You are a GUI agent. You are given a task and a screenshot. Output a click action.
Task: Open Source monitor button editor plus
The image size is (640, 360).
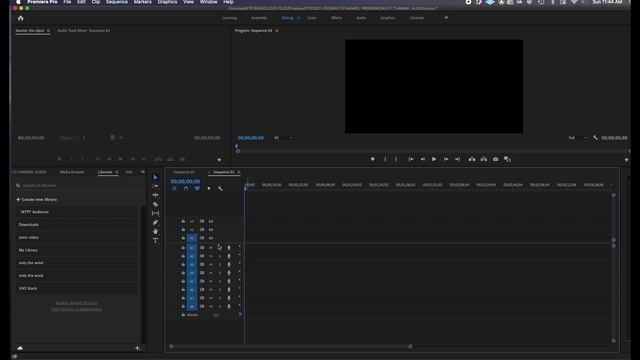[219, 160]
